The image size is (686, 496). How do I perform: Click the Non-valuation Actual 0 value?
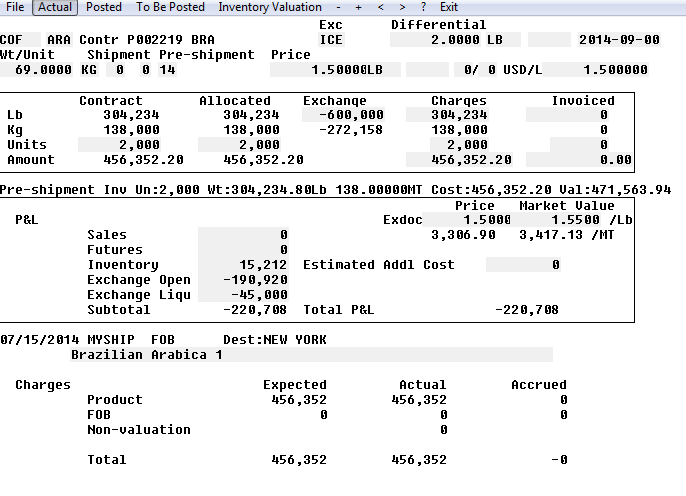coord(444,430)
